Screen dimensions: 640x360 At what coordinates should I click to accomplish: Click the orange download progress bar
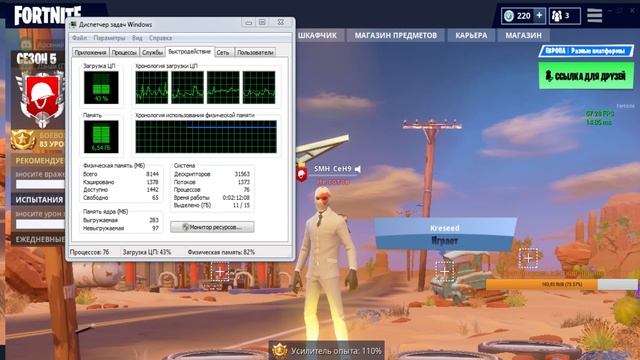562,284
